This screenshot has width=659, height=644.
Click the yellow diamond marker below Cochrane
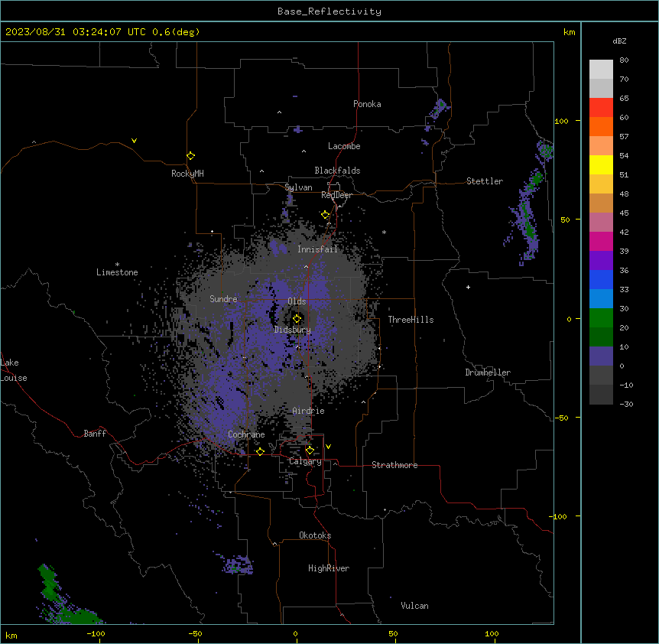click(x=260, y=451)
